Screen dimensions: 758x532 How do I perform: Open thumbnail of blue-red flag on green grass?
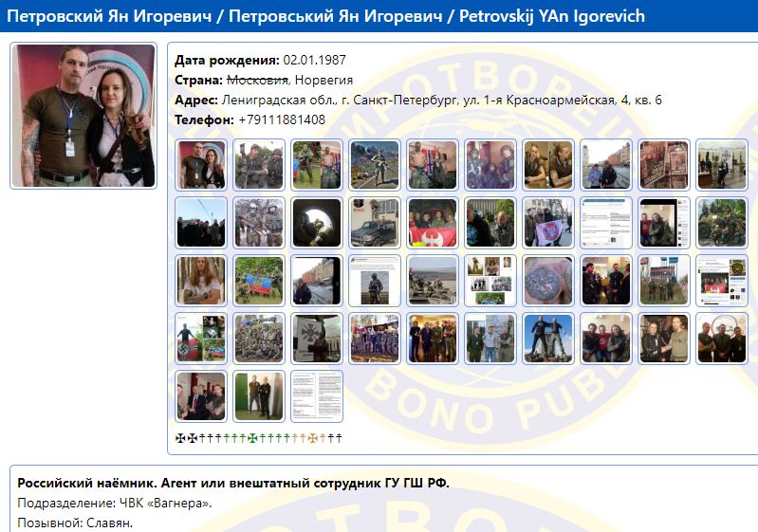point(259,281)
